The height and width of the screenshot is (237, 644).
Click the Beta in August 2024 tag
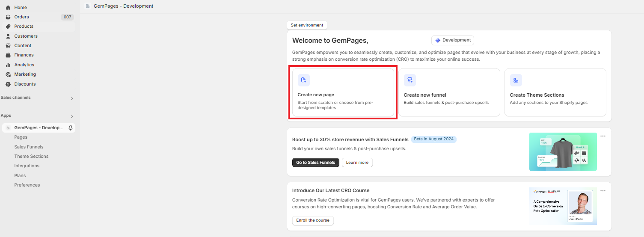[434, 139]
